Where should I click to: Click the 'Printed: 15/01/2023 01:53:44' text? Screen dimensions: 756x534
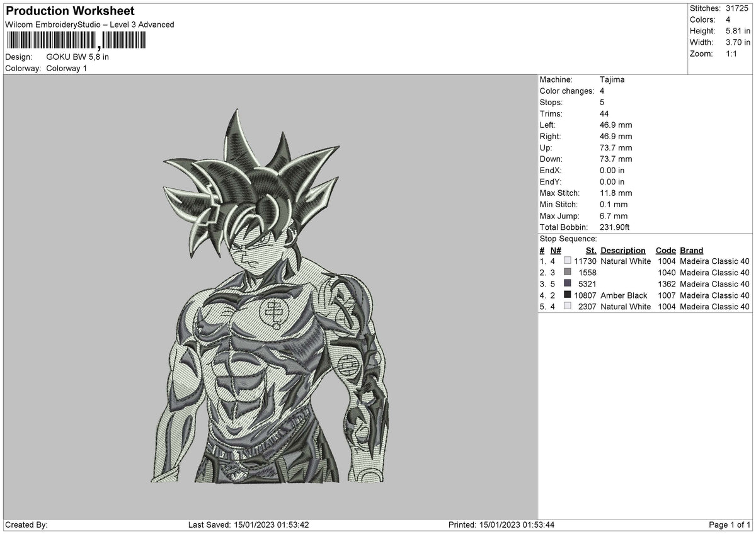(x=501, y=525)
